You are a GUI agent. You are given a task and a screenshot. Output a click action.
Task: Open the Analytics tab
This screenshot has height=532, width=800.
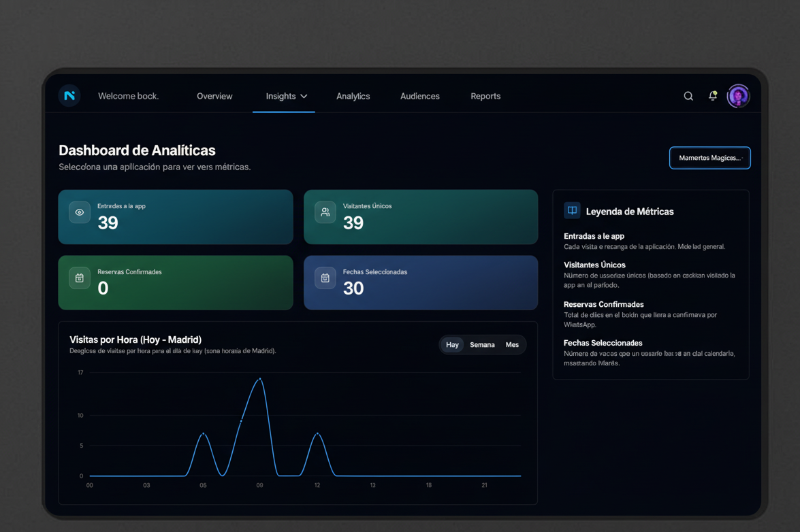[353, 96]
